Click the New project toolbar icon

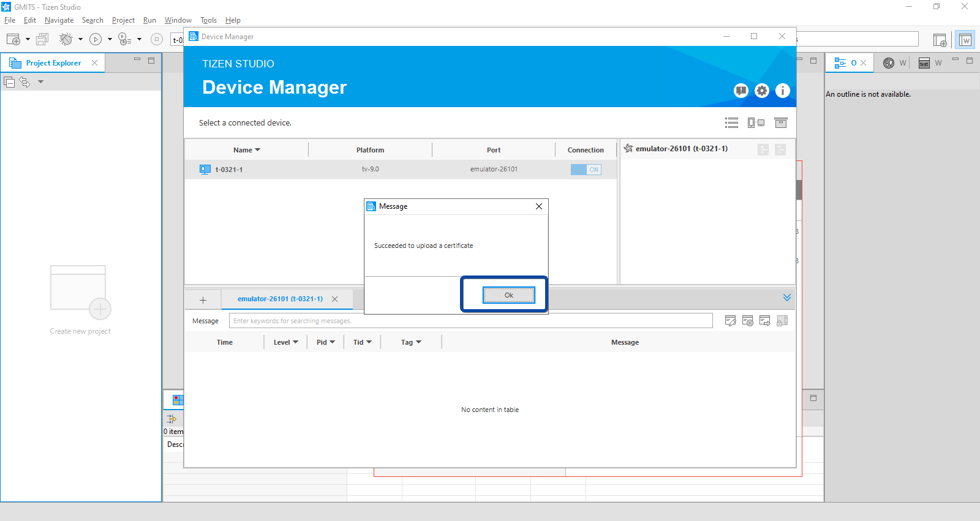tap(13, 39)
